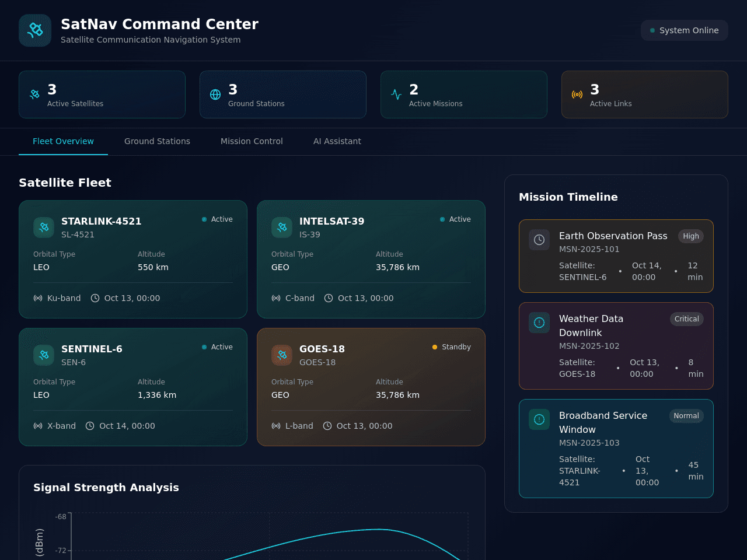Click the clock icon on STARLINK-4521 card

(95, 298)
